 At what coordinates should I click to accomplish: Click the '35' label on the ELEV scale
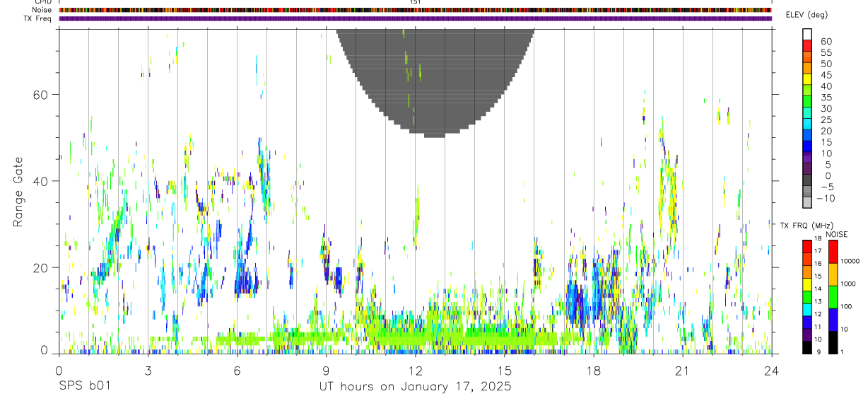tap(826, 98)
